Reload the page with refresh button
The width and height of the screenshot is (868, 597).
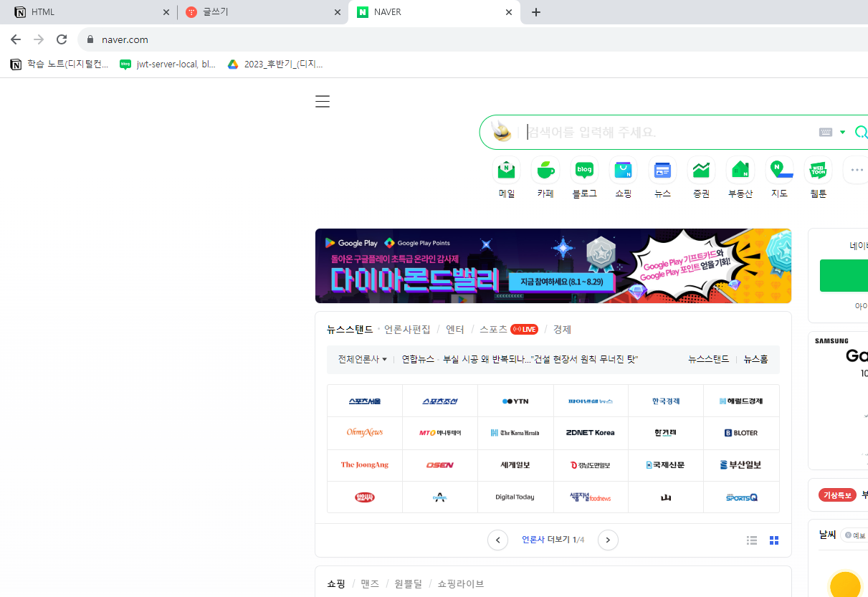tap(62, 39)
